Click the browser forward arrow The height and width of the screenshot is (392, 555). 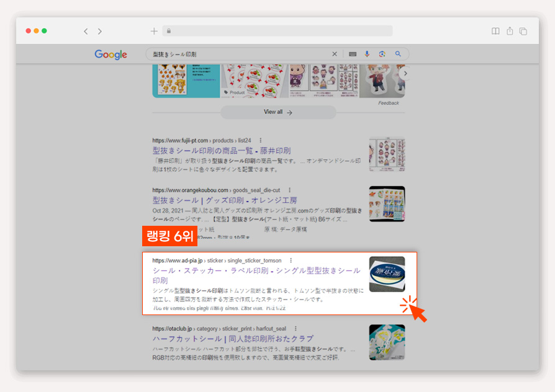tap(100, 32)
